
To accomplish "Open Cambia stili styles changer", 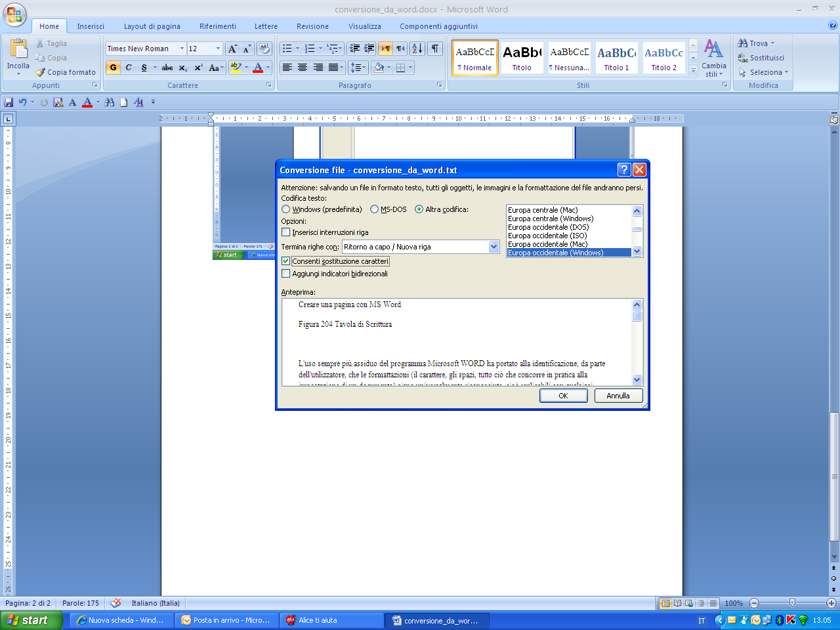I will 713,58.
